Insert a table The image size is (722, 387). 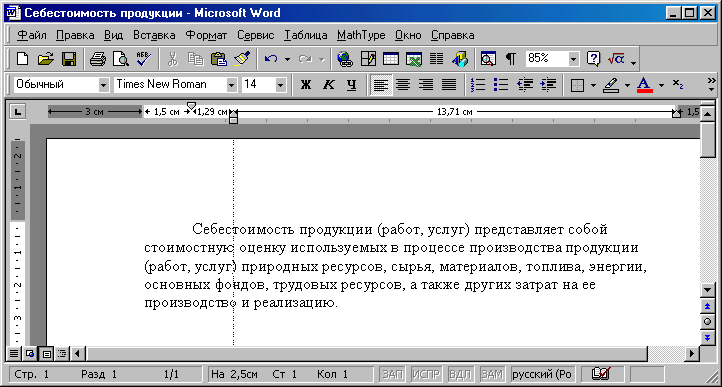point(391,59)
